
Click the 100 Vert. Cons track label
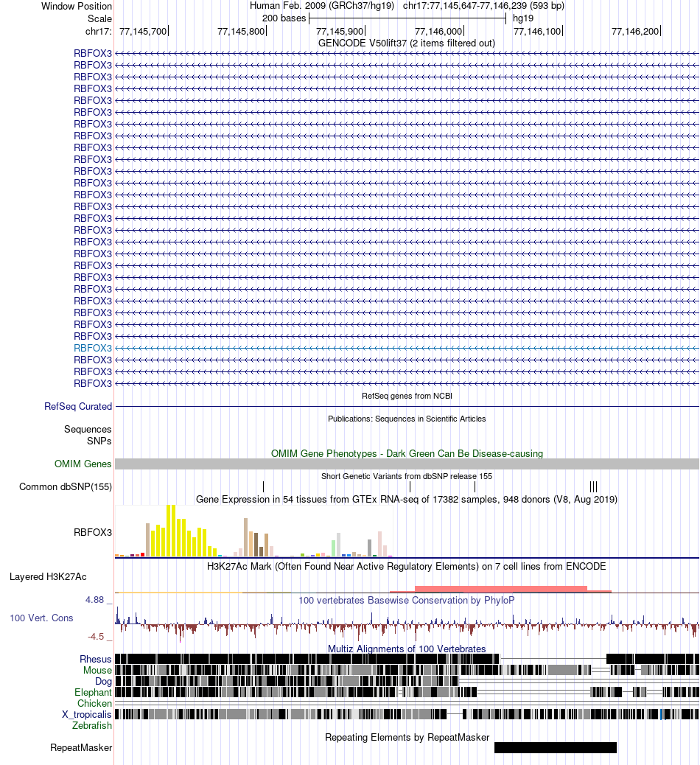(41, 618)
